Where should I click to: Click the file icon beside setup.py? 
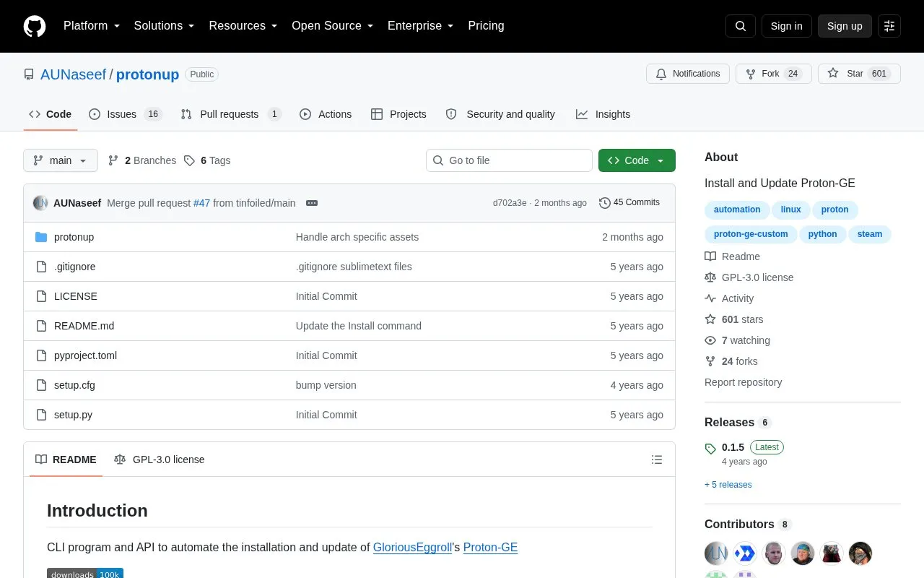(41, 415)
